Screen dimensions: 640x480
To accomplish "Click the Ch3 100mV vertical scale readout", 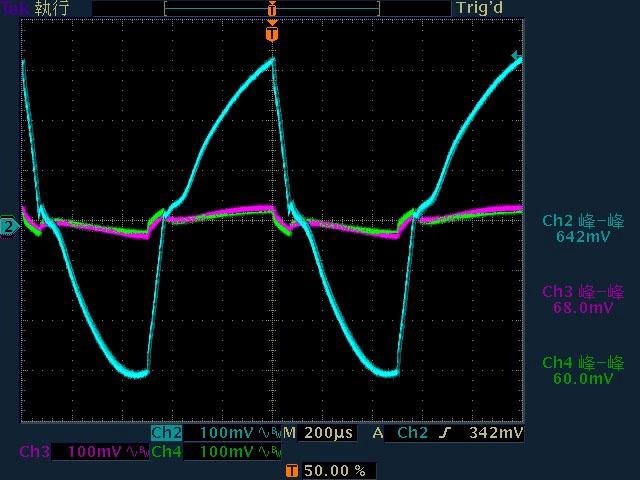I will (x=94, y=452).
